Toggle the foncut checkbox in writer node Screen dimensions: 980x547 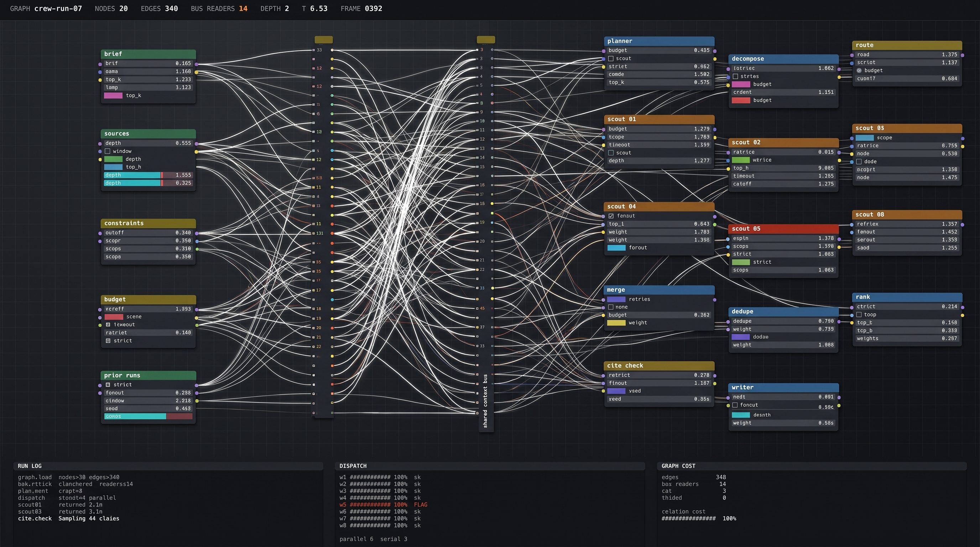735,405
